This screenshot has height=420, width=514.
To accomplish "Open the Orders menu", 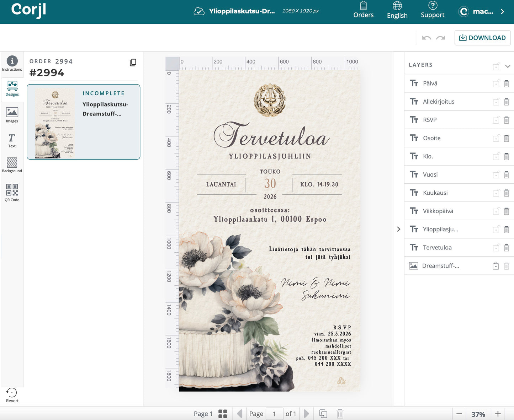I will pos(363,10).
